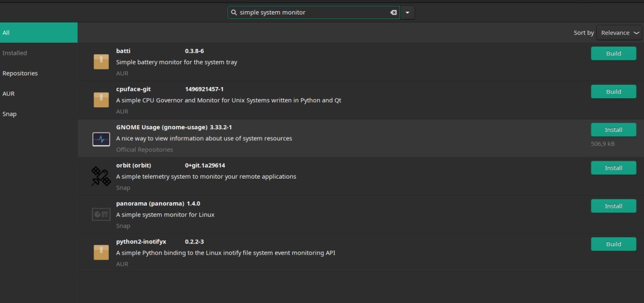The image size is (644, 303).
Task: Open the Sort by Relevance dropdown
Action: (x=619, y=33)
